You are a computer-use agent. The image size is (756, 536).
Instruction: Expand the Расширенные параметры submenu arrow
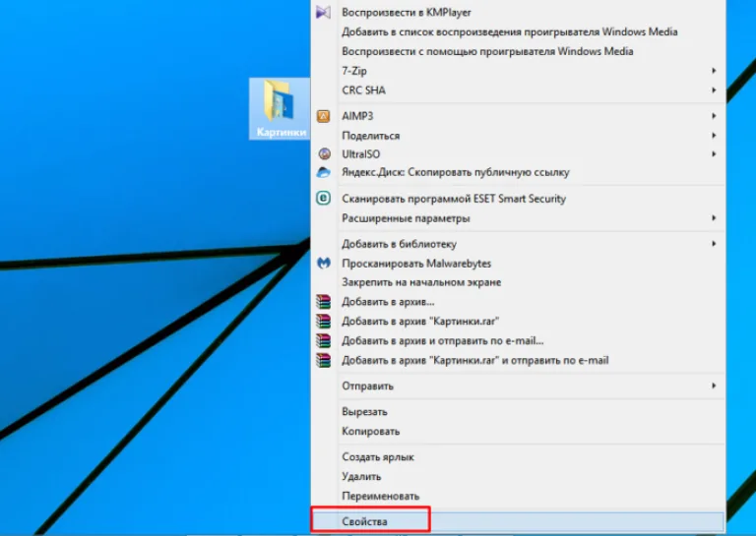(714, 218)
